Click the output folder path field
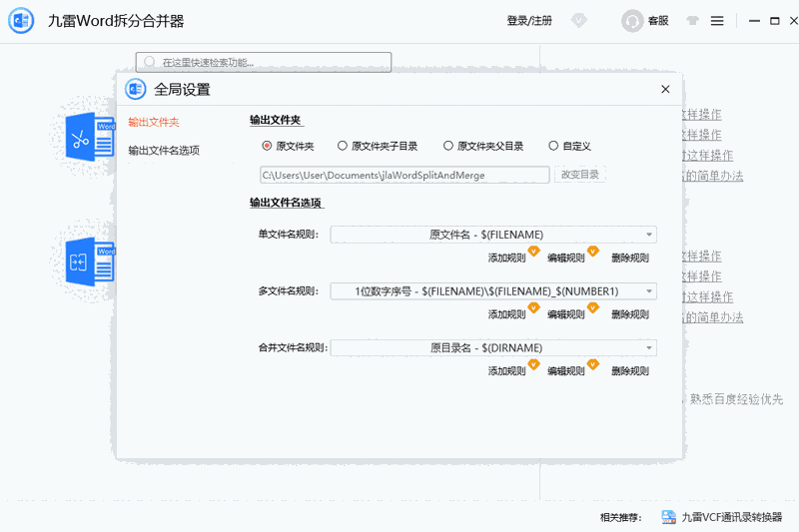This screenshot has width=799, height=532. (x=404, y=175)
